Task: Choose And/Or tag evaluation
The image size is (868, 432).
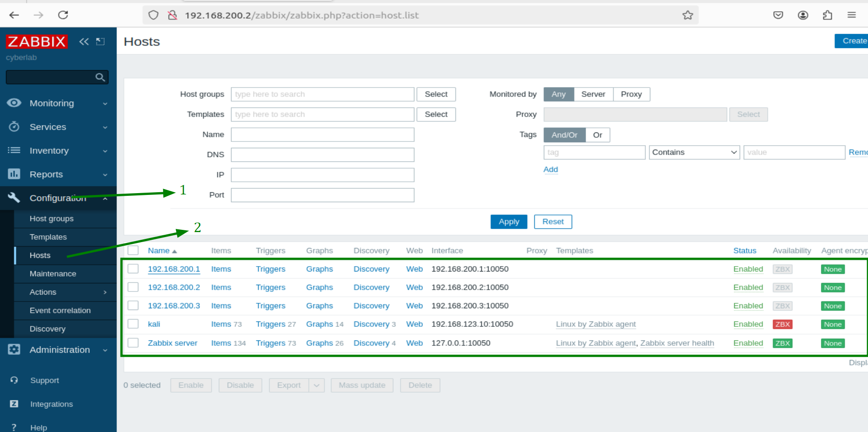Action: tap(564, 135)
